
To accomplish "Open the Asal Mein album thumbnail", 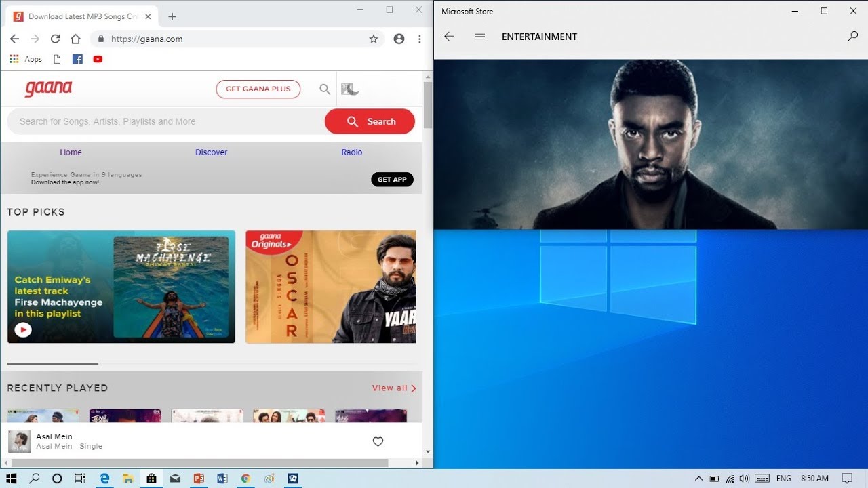I will [x=20, y=441].
